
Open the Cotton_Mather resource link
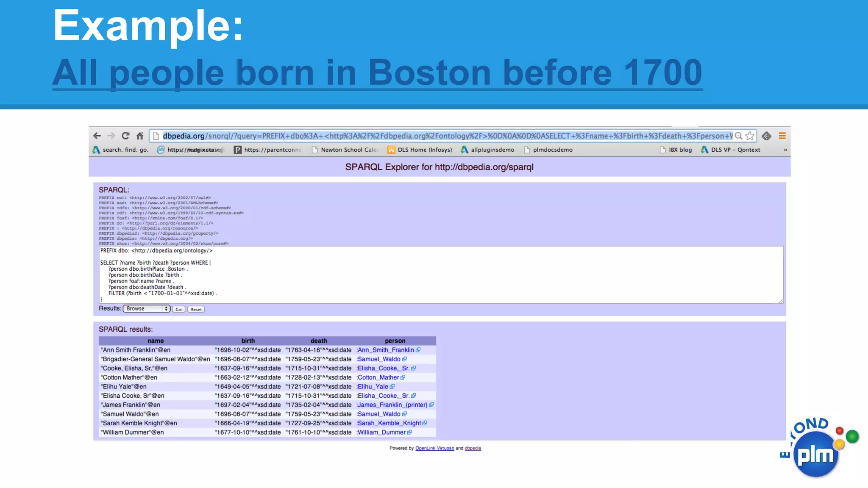pyautogui.click(x=378, y=377)
